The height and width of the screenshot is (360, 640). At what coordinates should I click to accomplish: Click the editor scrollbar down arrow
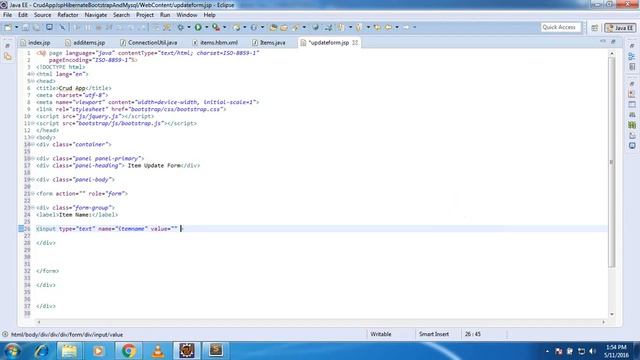pos(611,314)
